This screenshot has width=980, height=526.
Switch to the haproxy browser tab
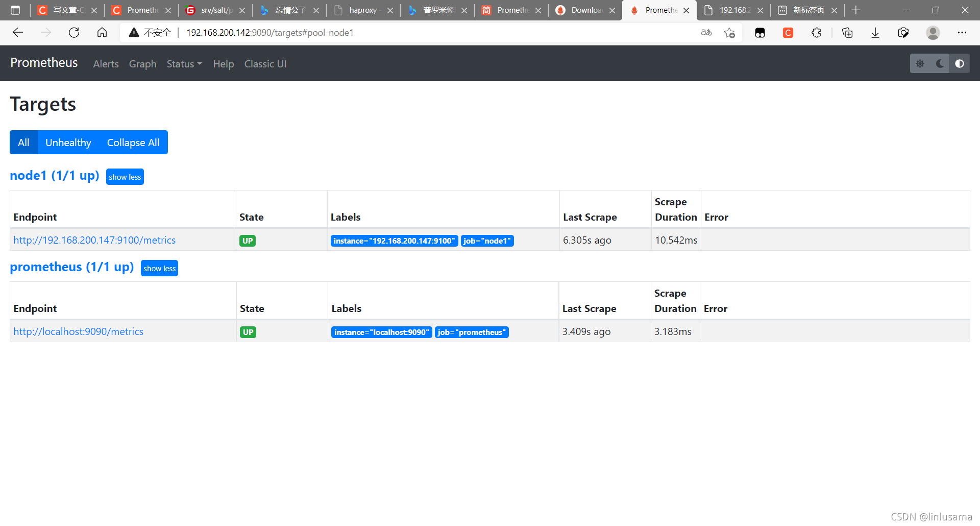(x=363, y=10)
